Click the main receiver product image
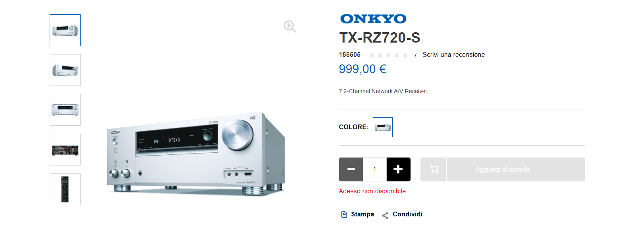This screenshot has width=644, height=249. coord(196,154)
